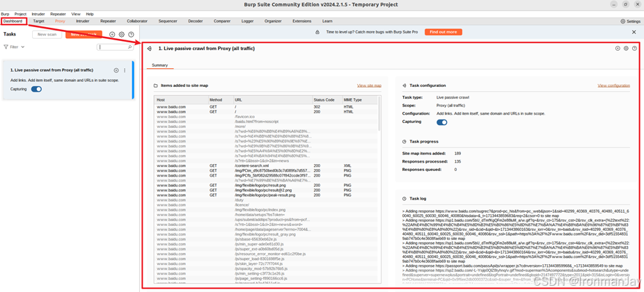Screen dimensions: 644x292
Task: Pause the live passive crawl task card
Action: pos(116,70)
